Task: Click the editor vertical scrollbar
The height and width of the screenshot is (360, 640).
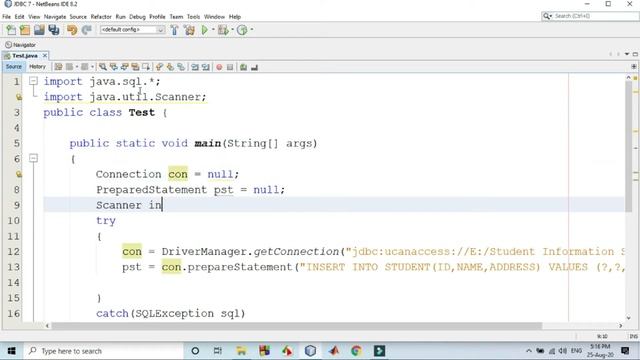Action: pos(629,147)
